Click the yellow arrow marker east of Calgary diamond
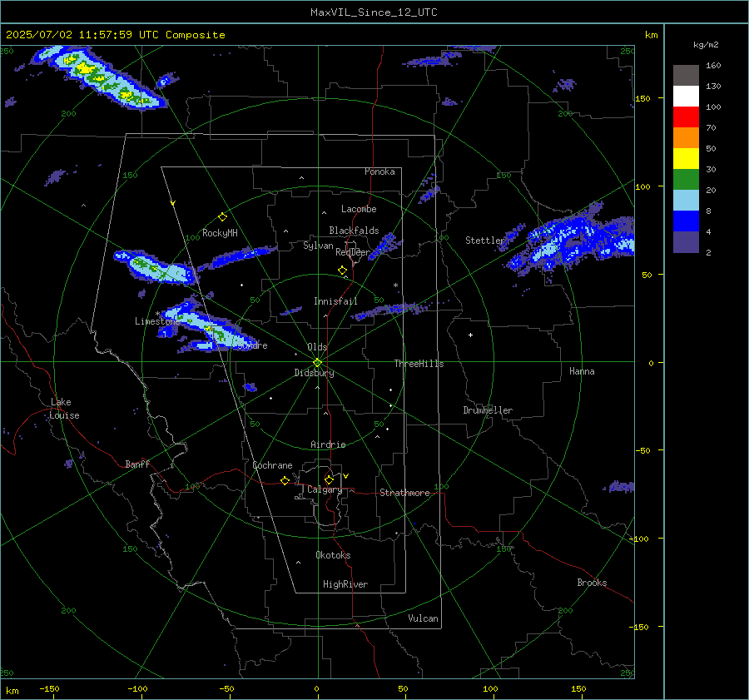The image size is (749, 700). [346, 476]
